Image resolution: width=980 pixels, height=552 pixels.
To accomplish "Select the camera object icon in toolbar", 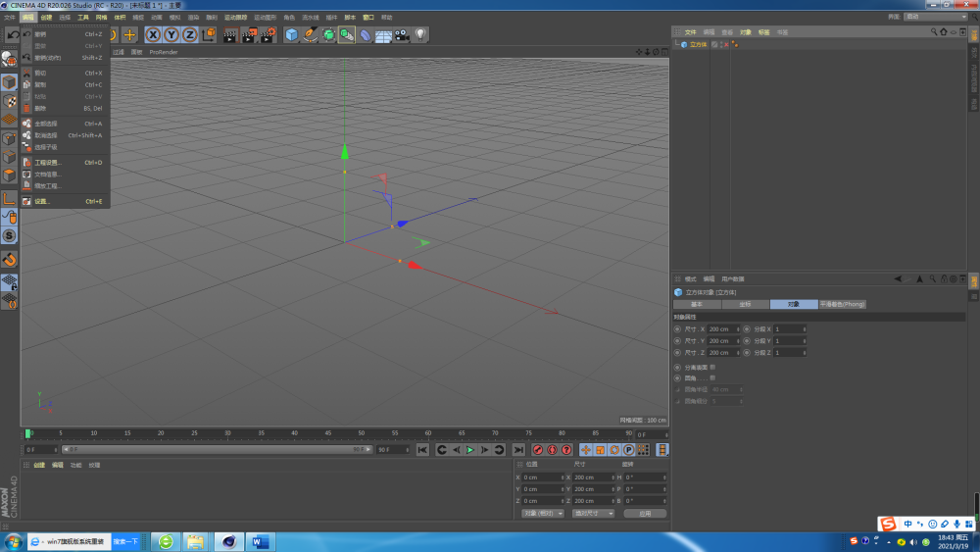I will (x=402, y=35).
